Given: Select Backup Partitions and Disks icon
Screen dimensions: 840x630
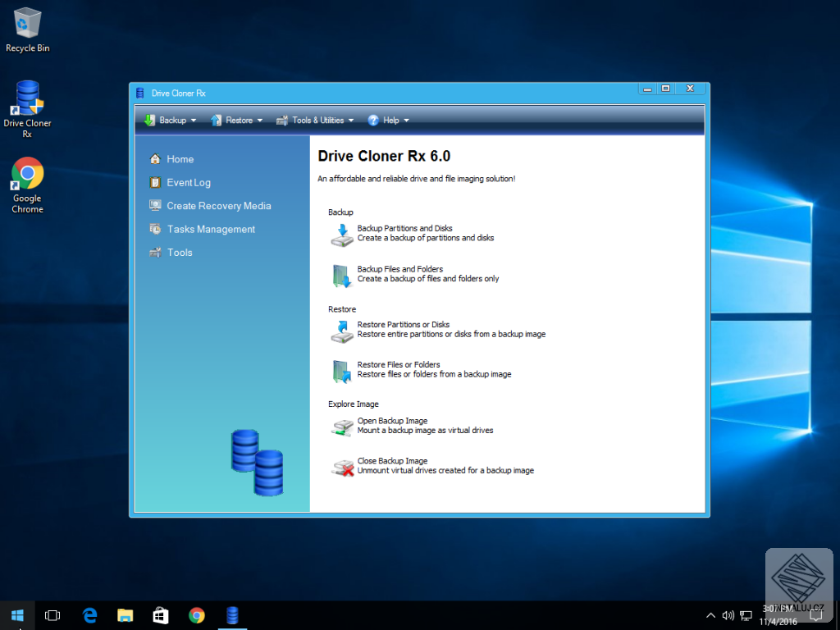Looking at the screenshot, I should click(x=341, y=233).
